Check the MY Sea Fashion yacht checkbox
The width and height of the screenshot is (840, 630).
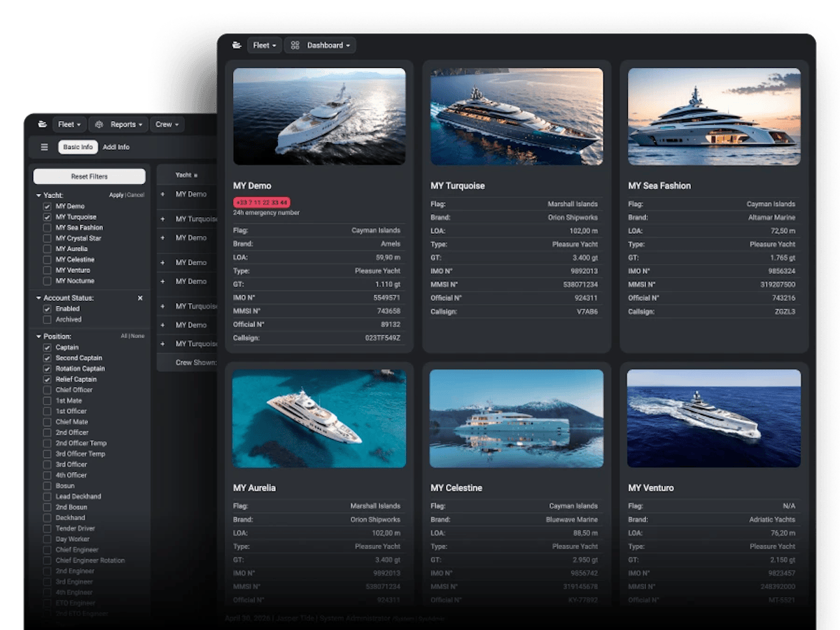click(x=47, y=227)
